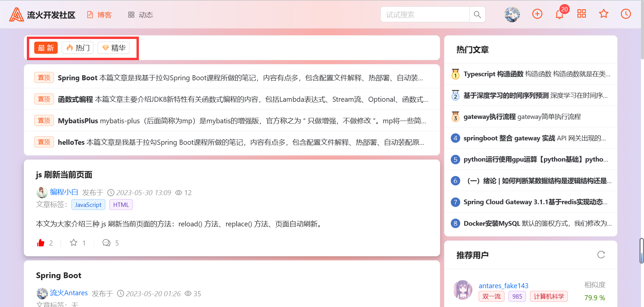Click rank 4 circle badge
This screenshot has height=307, width=644.
coord(455,138)
